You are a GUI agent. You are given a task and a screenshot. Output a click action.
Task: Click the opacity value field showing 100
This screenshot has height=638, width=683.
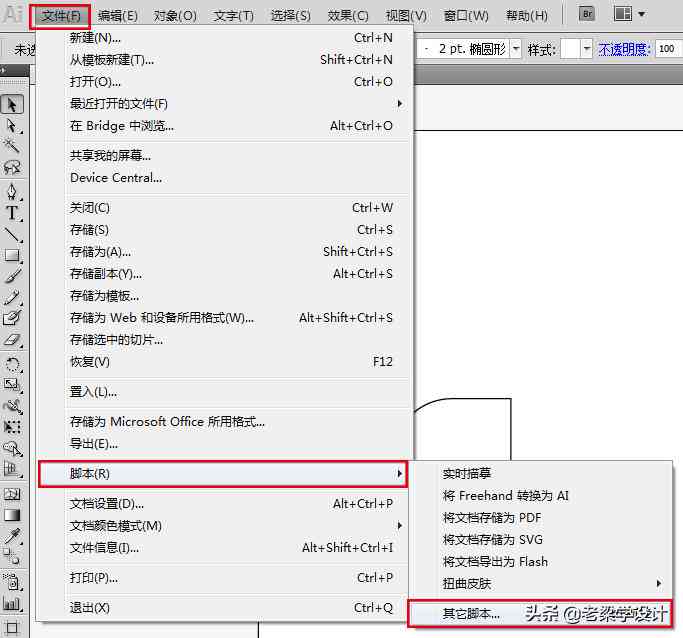668,49
